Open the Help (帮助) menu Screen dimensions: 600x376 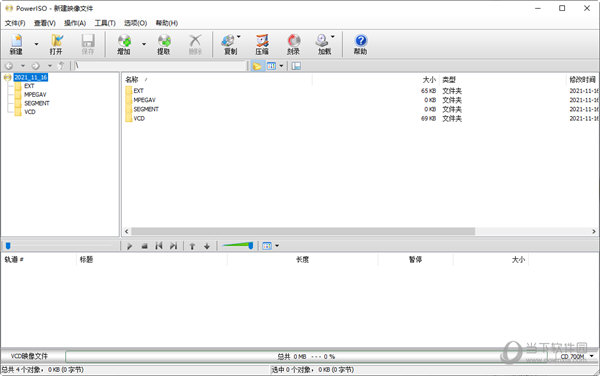(167, 23)
